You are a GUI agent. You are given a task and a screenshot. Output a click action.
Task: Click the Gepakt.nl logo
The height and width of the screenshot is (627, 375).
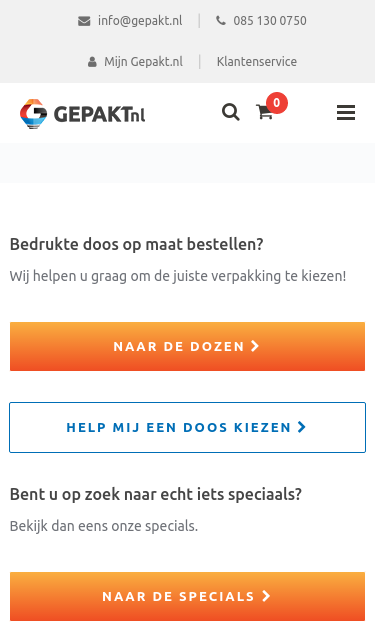(82, 114)
